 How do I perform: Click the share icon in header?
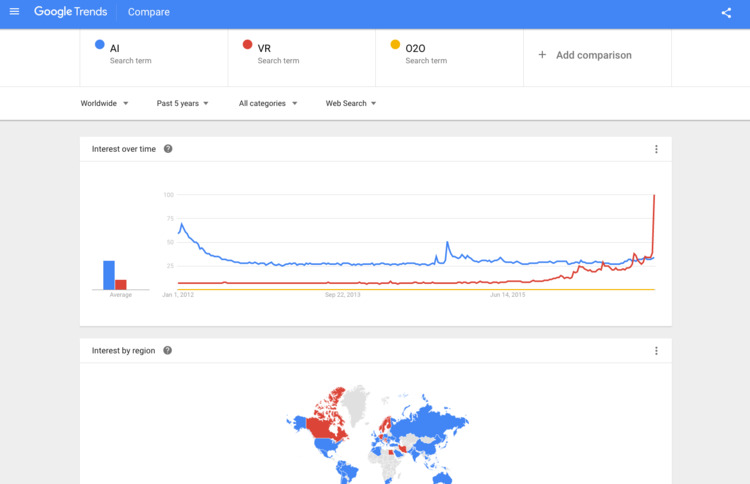pyautogui.click(x=726, y=12)
